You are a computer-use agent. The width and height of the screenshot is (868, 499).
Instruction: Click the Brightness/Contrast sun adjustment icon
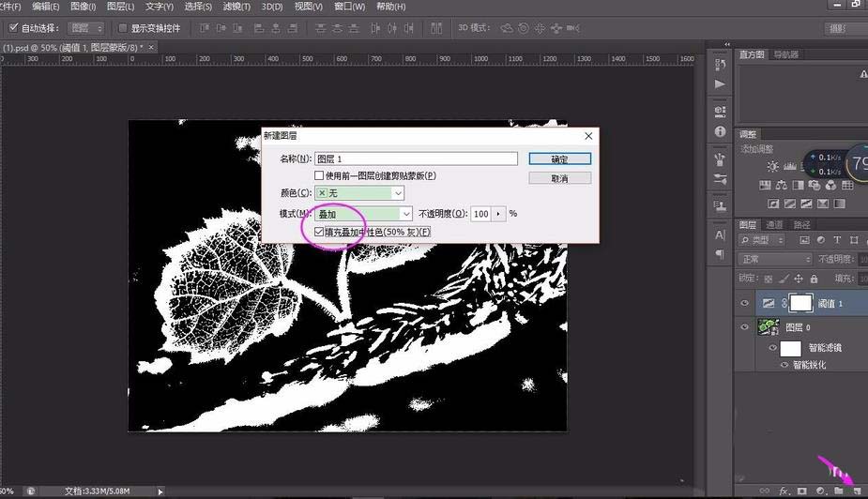click(x=772, y=166)
